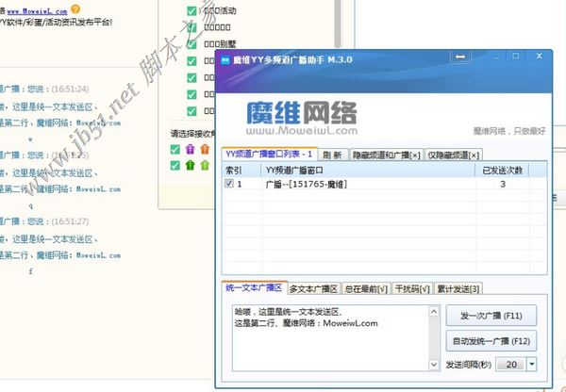Image resolution: width=566 pixels, height=392 pixels.
Task: Toggle checkbox for channel ending in 活动
Action: (191, 10)
